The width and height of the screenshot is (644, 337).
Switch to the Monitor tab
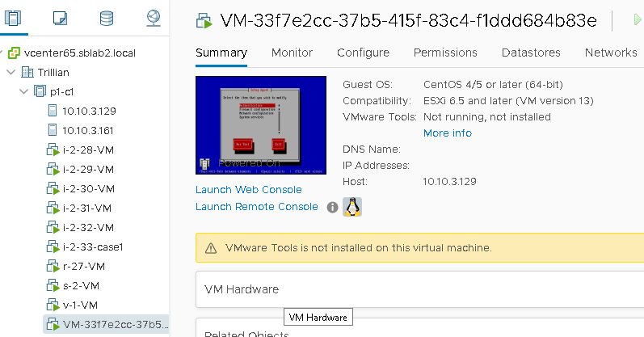point(292,53)
